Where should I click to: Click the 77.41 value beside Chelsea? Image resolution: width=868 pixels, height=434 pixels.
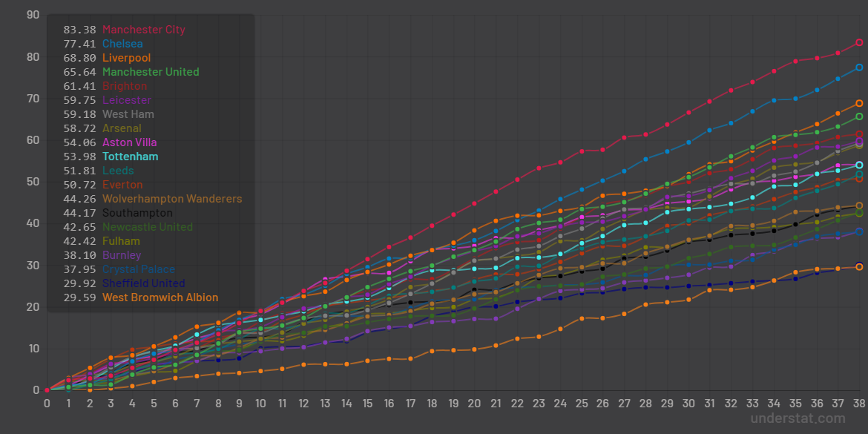pos(79,44)
